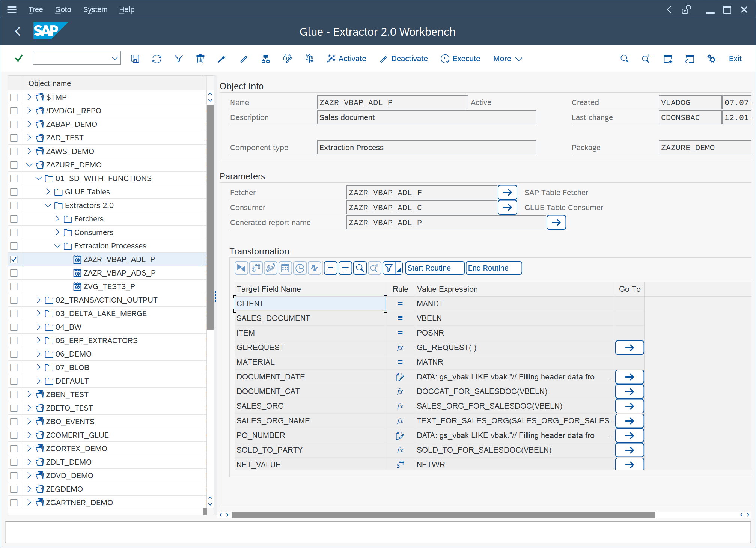This screenshot has height=548, width=756.
Task: Click the set filter icon in Transformation toolbar
Action: 389,268
